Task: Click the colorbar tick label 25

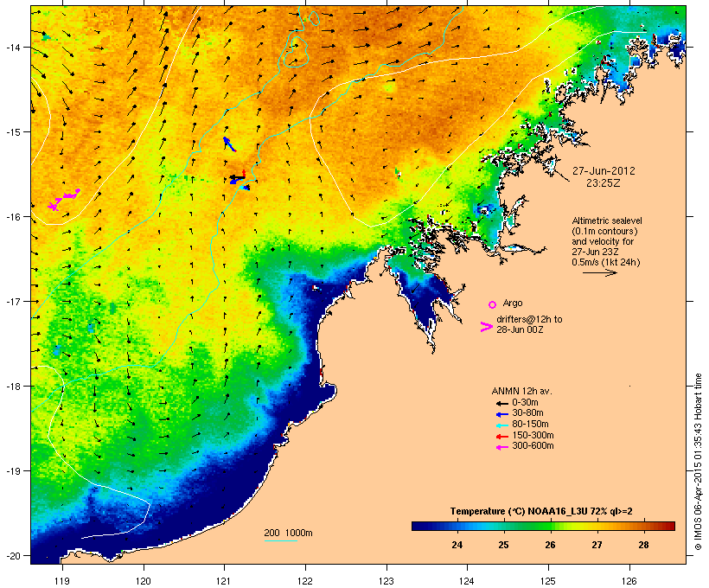Action: pyautogui.click(x=504, y=545)
